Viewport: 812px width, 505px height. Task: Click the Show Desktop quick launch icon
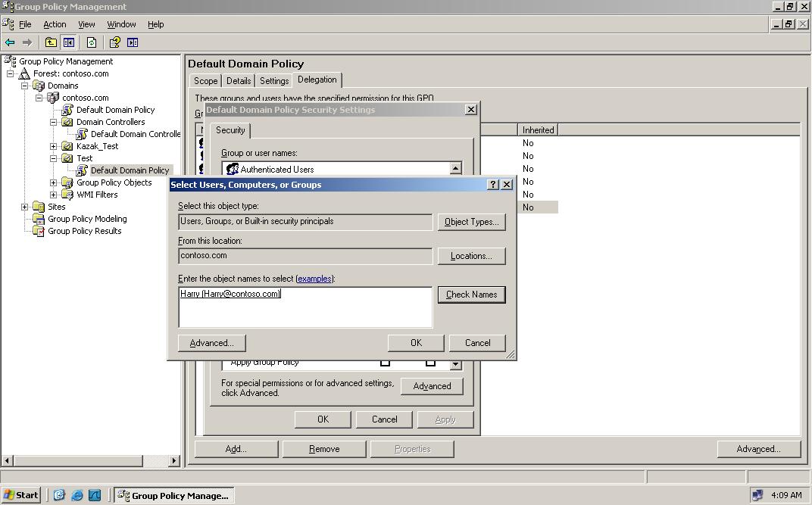coord(59,495)
